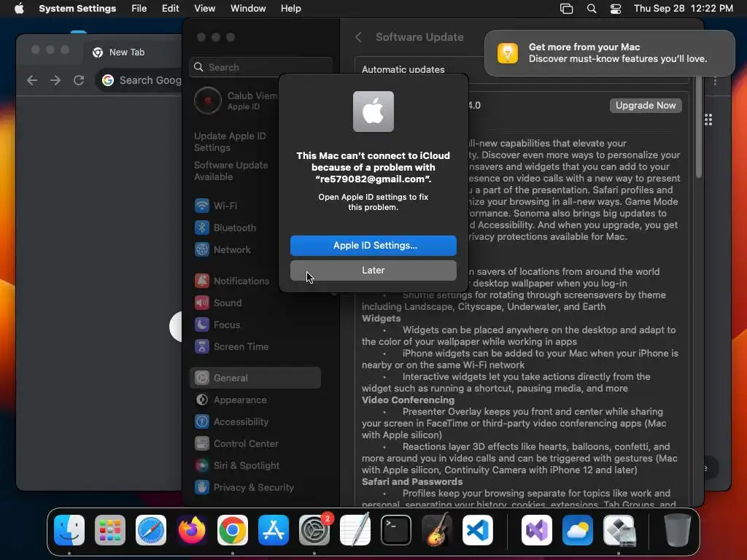
Task: Click Chrome back arrow
Action: click(x=32, y=80)
